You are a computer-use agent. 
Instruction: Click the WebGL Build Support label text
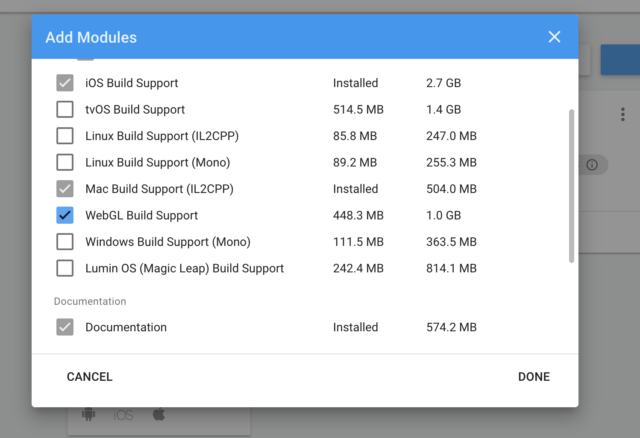click(141, 216)
